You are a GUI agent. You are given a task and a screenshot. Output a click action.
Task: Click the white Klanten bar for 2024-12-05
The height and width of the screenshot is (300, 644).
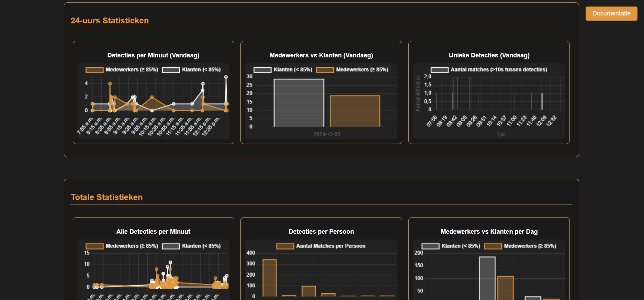(x=299, y=103)
